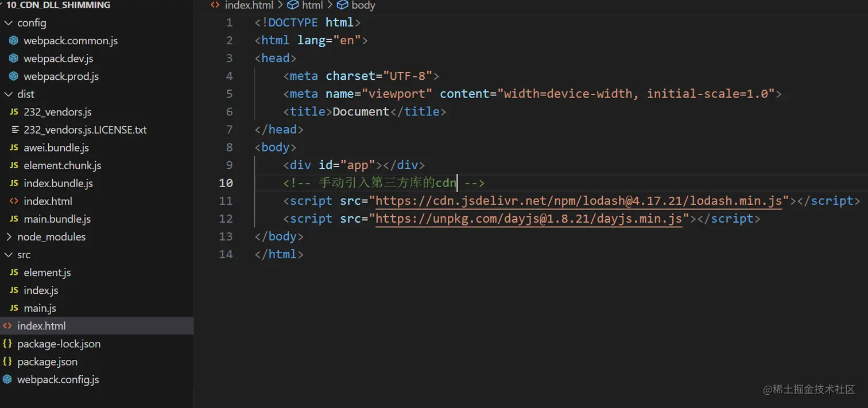Open webpack.dev.js file
The height and width of the screenshot is (408, 868).
pos(58,59)
